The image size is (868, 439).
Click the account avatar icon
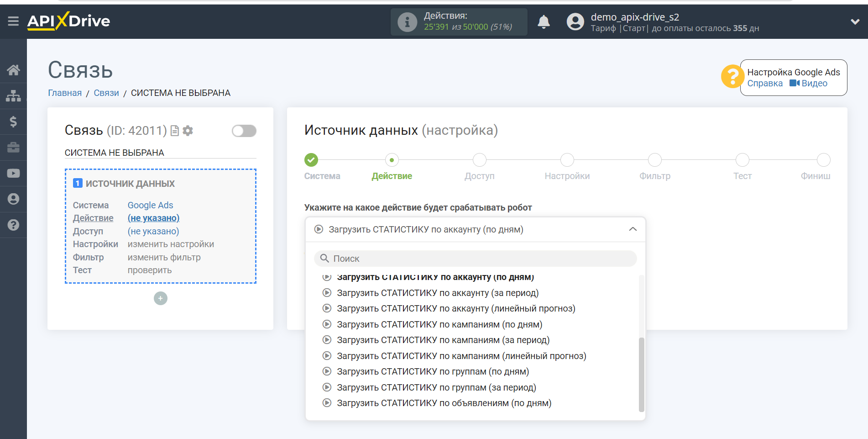pos(575,22)
